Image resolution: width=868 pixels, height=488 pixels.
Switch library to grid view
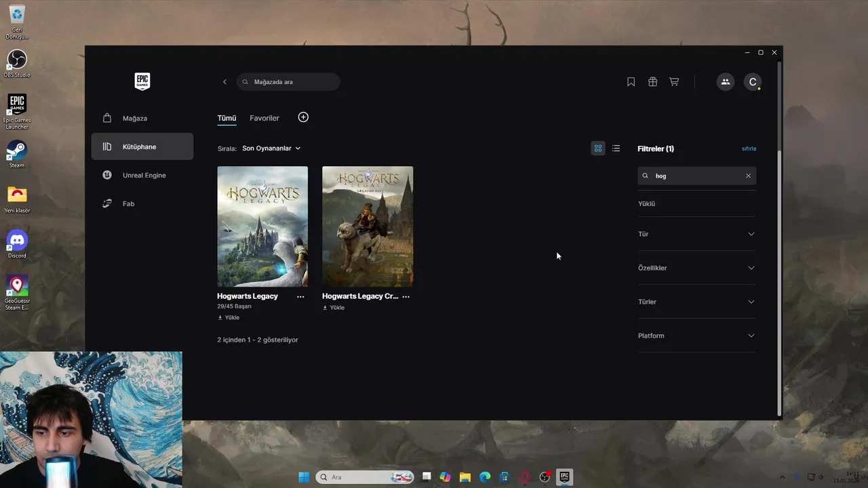point(598,148)
